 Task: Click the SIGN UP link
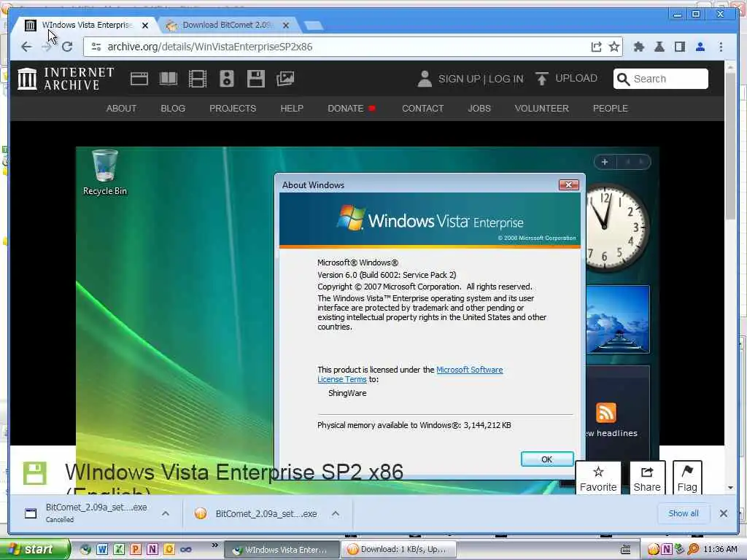[x=460, y=79]
